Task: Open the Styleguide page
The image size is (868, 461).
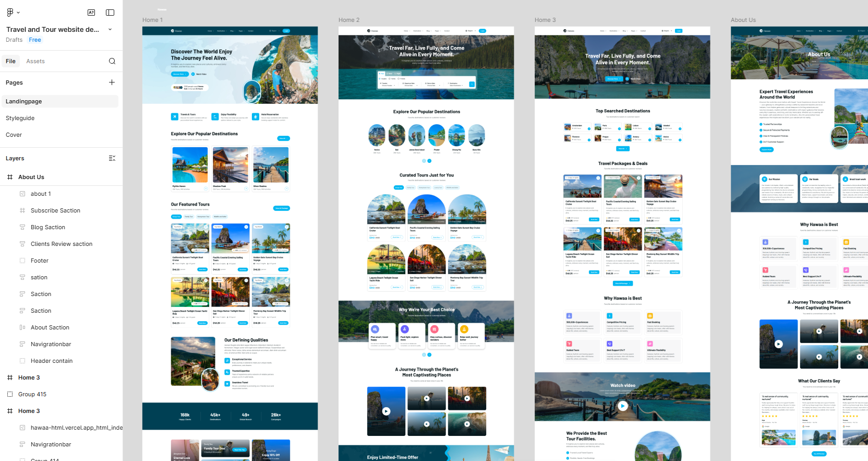Action: pos(20,118)
